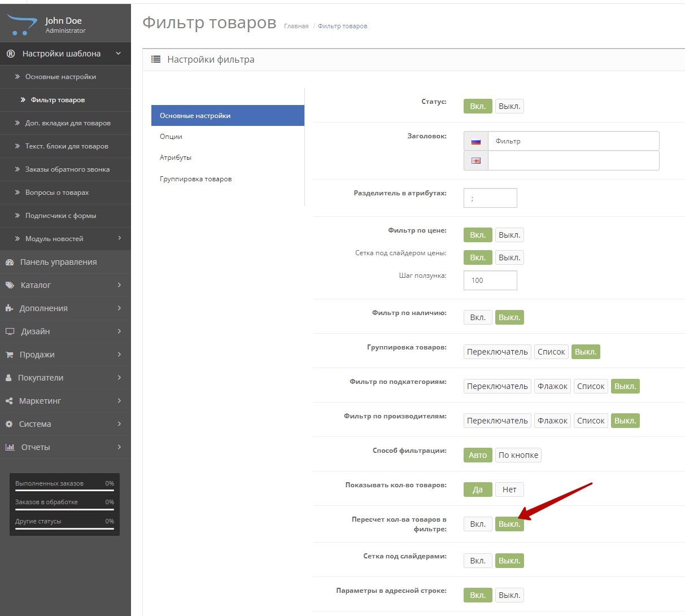This screenshot has height=616, width=685.
Task: Collapse the Настройки шаблона menu chevron
Action: 118,54
